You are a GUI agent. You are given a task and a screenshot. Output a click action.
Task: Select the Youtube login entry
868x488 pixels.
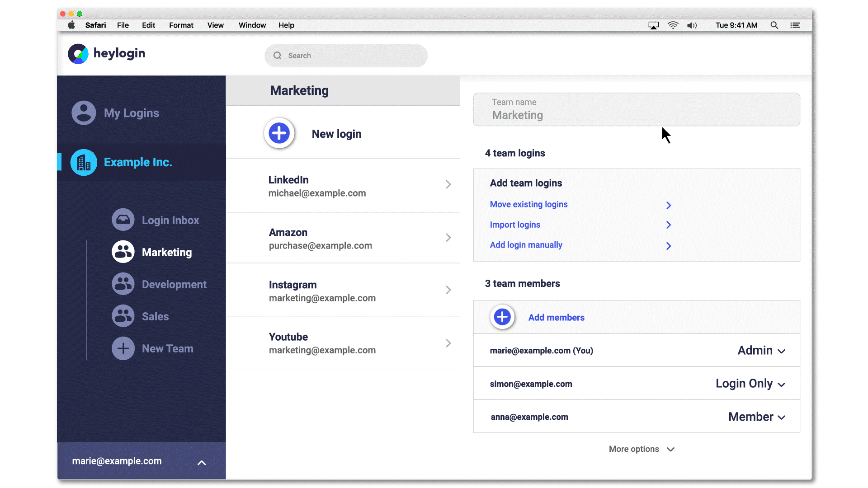[343, 343]
